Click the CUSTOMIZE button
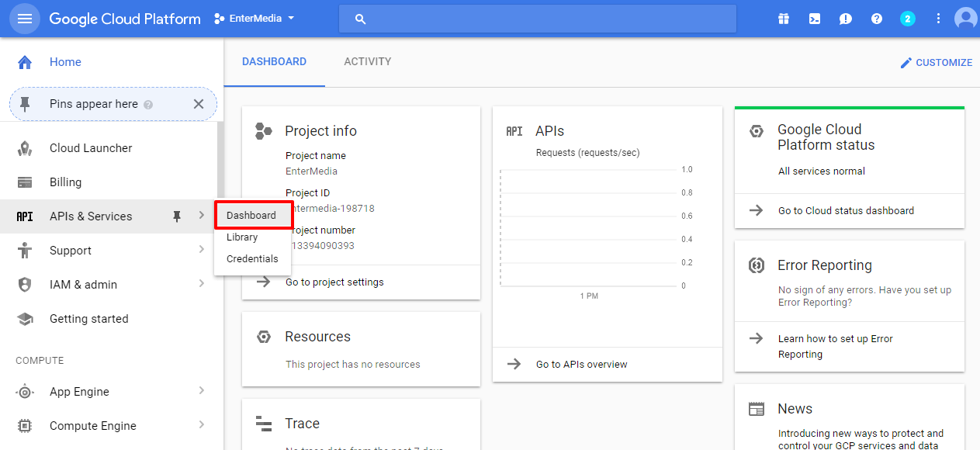 coord(936,63)
